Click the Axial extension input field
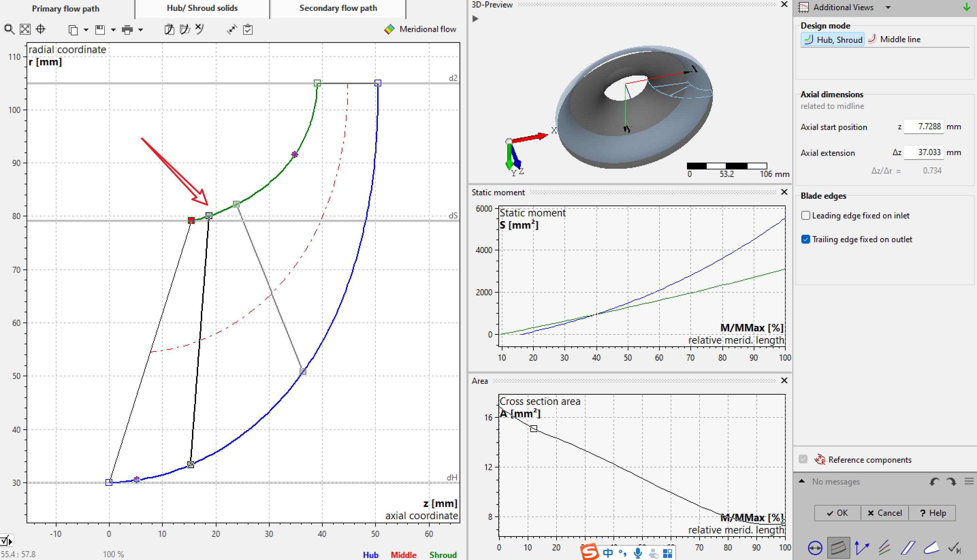977x560 pixels. click(x=923, y=152)
